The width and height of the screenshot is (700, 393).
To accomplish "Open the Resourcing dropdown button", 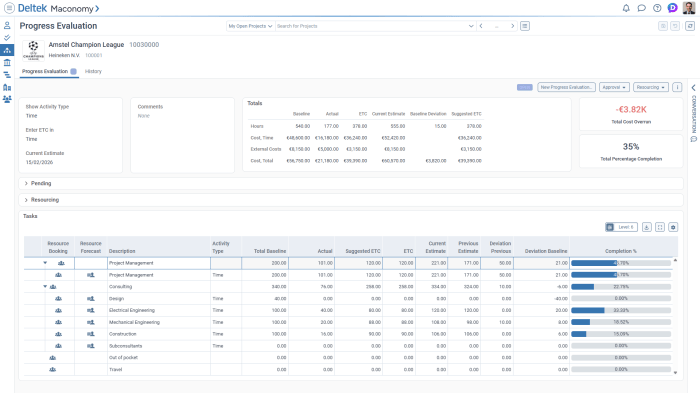I will coord(650,87).
